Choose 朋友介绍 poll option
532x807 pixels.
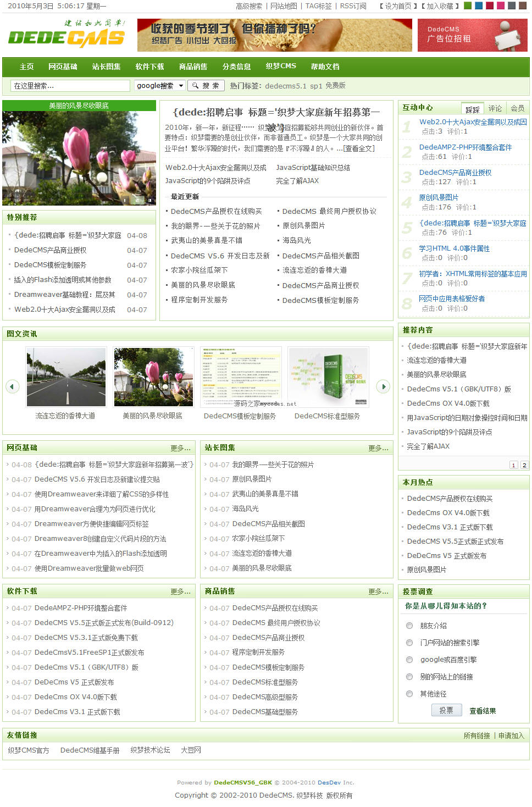click(409, 626)
